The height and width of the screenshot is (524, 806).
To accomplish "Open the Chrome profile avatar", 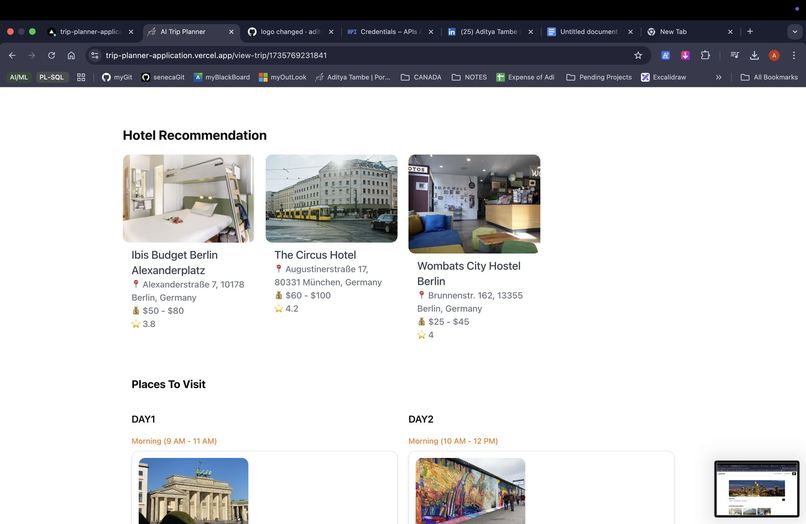I will point(774,56).
